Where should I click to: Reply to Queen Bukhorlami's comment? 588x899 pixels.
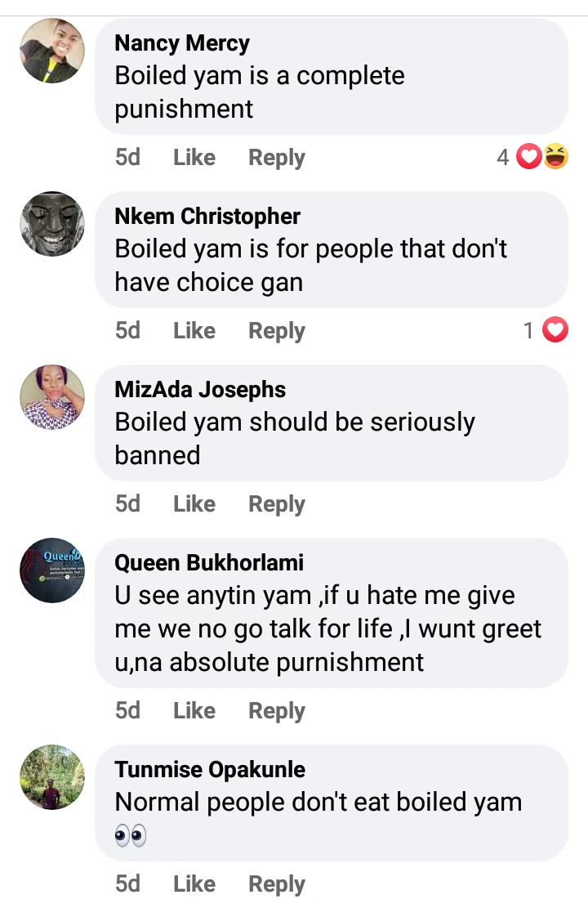point(276,710)
